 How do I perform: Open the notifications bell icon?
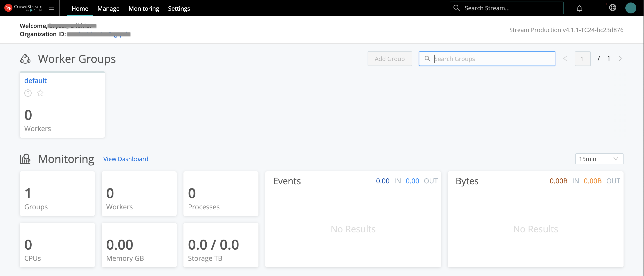tap(579, 8)
